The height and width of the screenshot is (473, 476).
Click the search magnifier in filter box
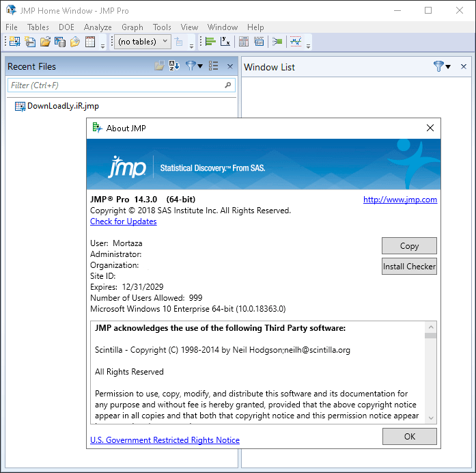(227, 85)
